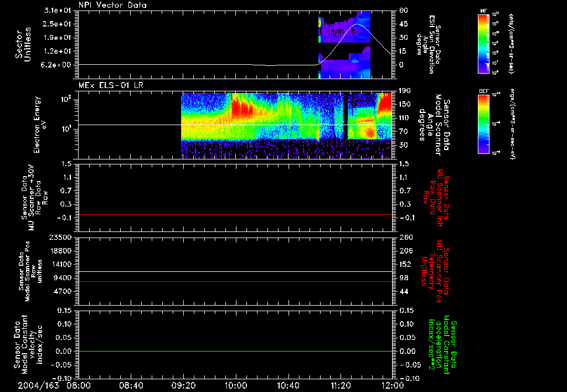
Task: Click the green line in velocity plot
Action: click(x=235, y=352)
